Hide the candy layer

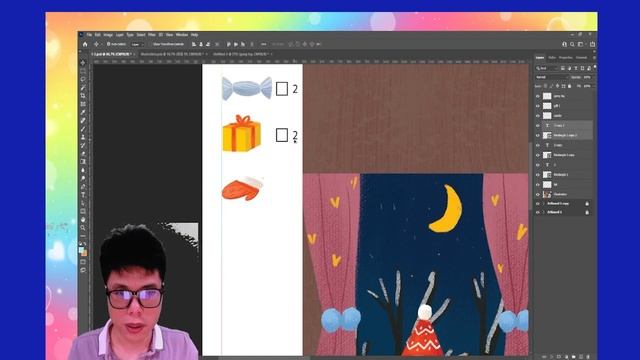(538, 116)
